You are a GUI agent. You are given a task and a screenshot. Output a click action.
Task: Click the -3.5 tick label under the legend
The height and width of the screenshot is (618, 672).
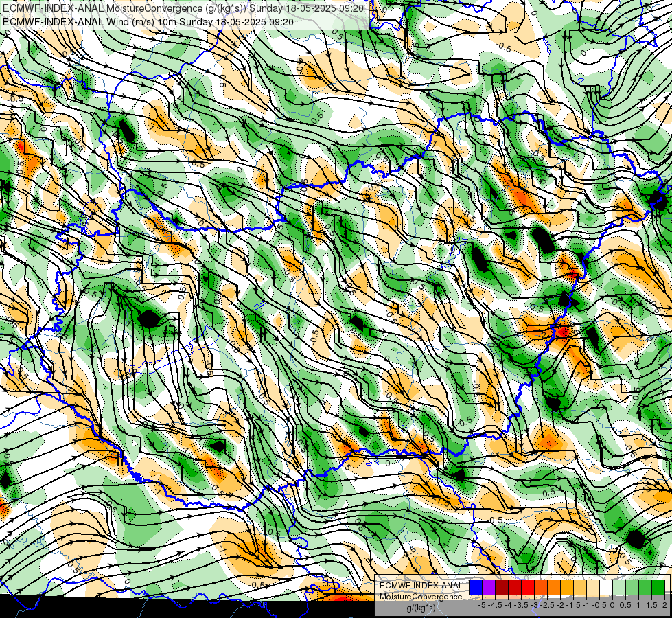tap(521, 605)
